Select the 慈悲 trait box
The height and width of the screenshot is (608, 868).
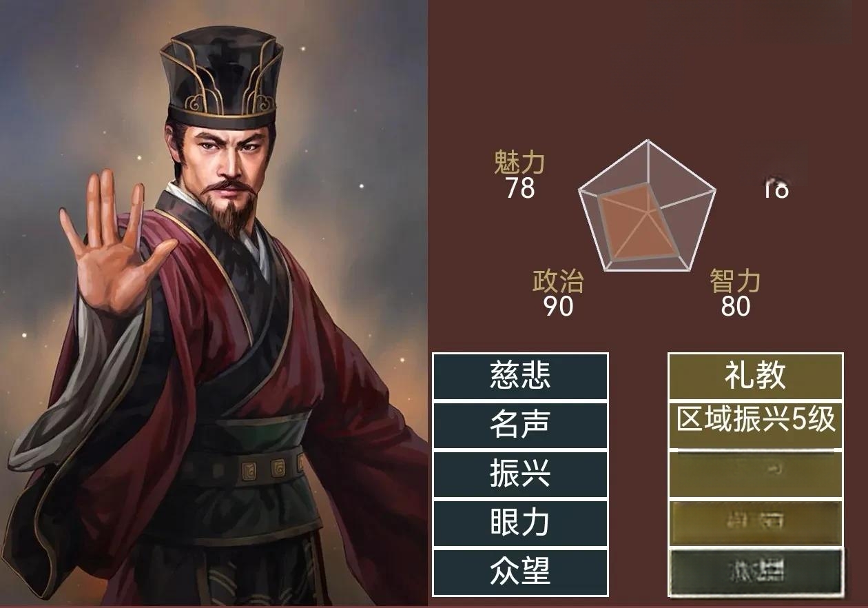point(520,376)
